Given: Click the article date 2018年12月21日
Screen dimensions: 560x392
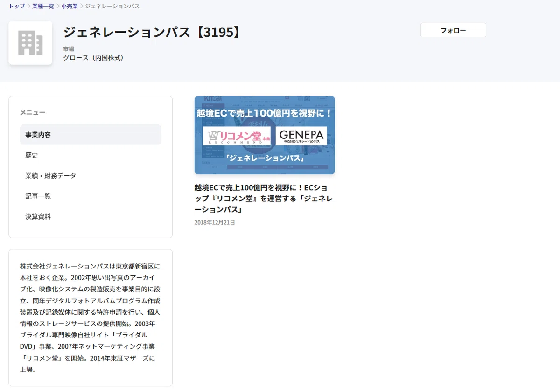Looking at the screenshot, I should click(215, 223).
